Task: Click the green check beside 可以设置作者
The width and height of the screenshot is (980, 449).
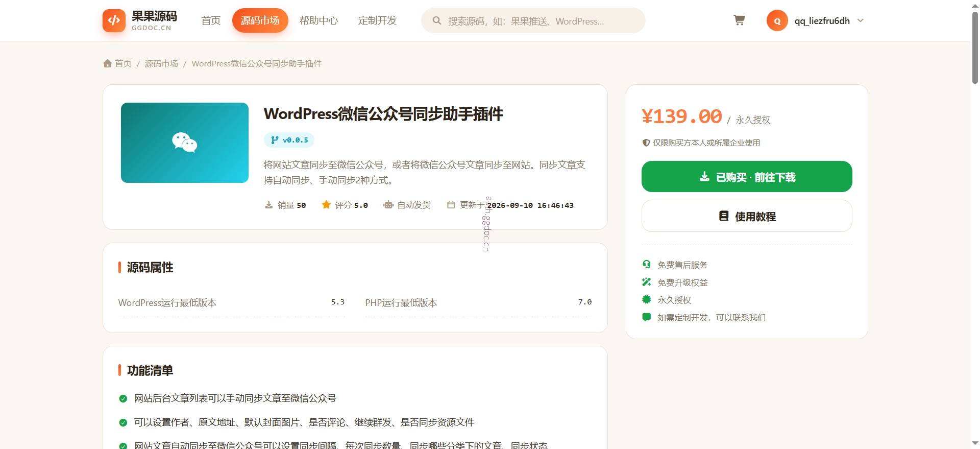Action: [123, 422]
